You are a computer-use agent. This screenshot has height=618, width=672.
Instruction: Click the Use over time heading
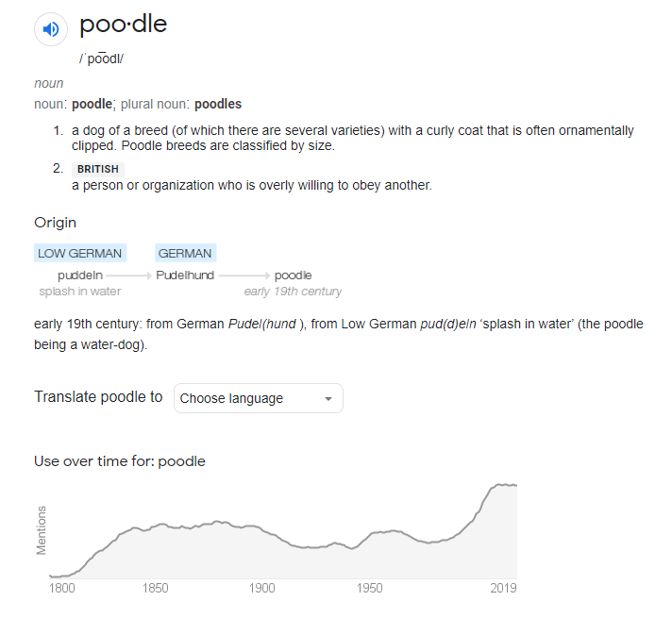pyautogui.click(x=120, y=461)
